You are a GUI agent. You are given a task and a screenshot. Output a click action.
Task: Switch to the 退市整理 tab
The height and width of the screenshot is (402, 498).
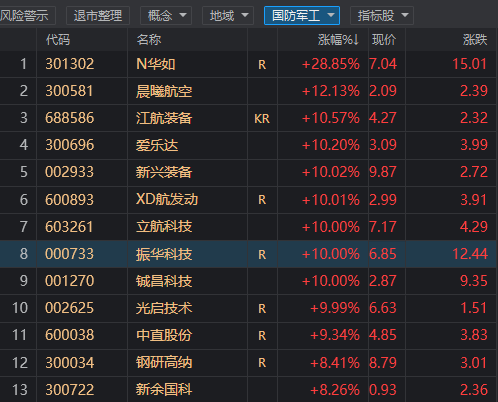98,15
